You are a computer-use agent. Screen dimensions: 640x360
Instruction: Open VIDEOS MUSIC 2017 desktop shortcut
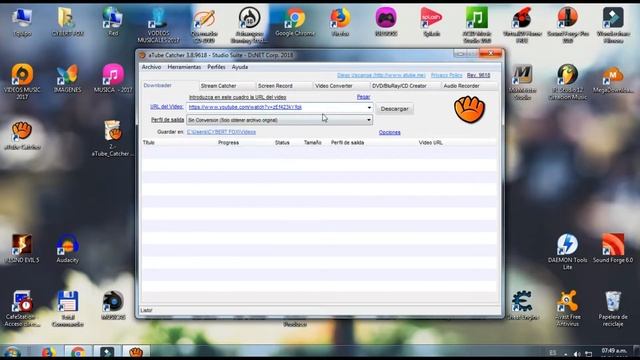(22, 82)
